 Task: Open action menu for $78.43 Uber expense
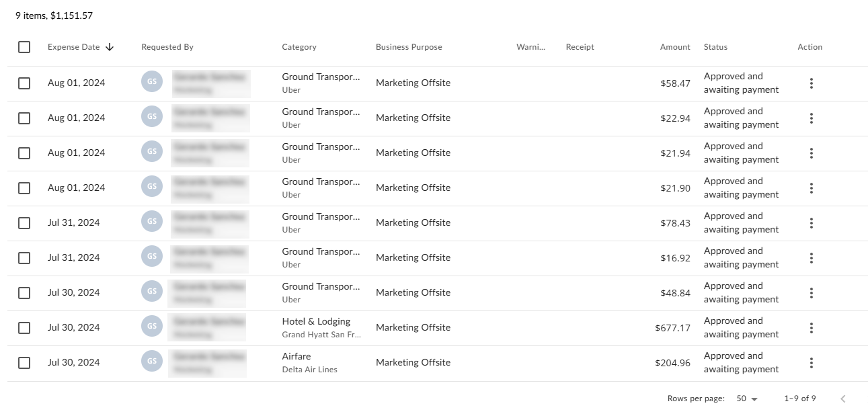811,223
